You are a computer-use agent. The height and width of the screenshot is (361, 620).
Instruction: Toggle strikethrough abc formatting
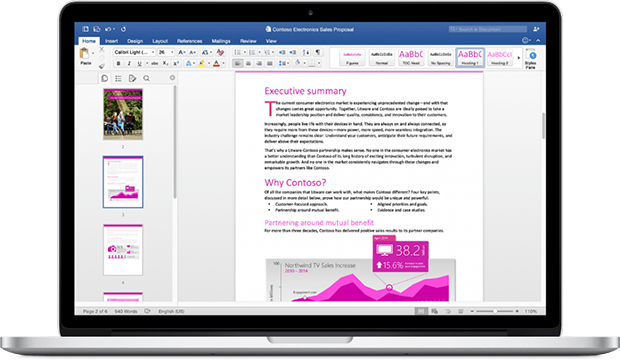tap(155, 63)
